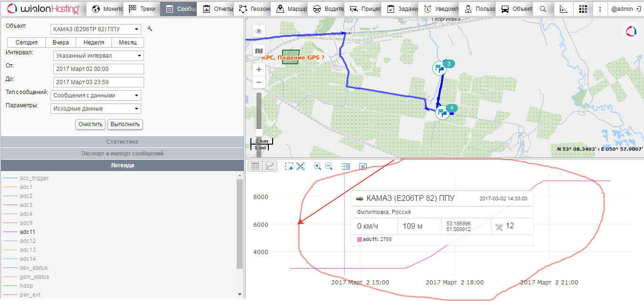Open unit properties via wrench icon
The image size is (644, 301).
[x=150, y=29]
